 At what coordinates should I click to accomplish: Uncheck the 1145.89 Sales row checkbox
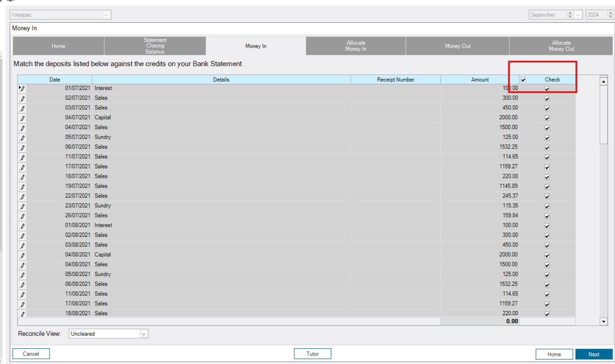[x=547, y=187]
